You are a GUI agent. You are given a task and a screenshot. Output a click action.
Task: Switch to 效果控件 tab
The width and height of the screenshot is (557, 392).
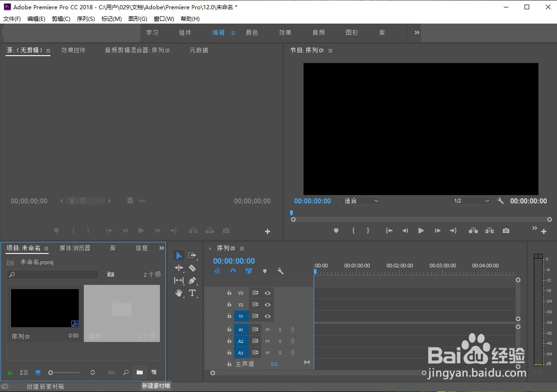pos(73,50)
